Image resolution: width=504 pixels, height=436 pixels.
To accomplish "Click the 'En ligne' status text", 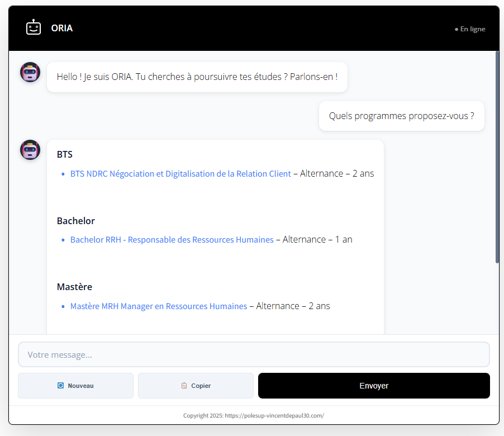I will tap(472, 29).
